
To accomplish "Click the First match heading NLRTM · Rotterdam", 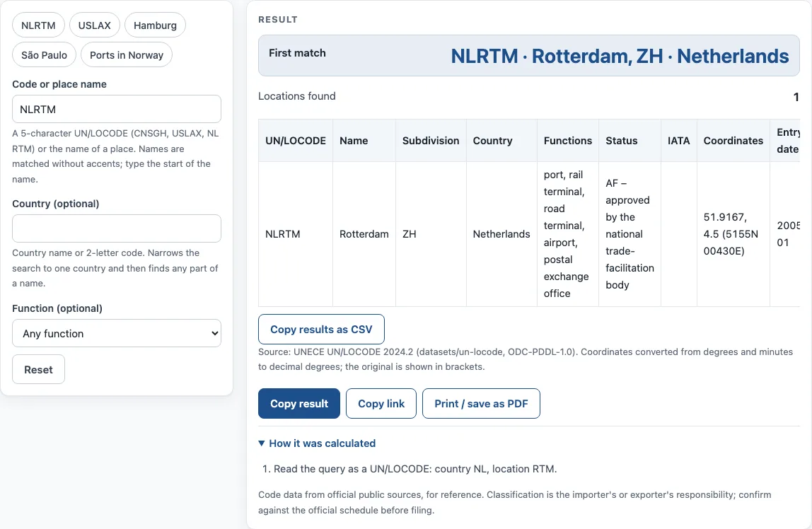I will pos(620,56).
